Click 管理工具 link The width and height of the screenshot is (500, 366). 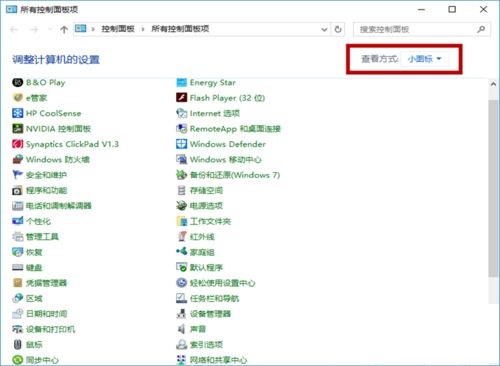pos(42,236)
